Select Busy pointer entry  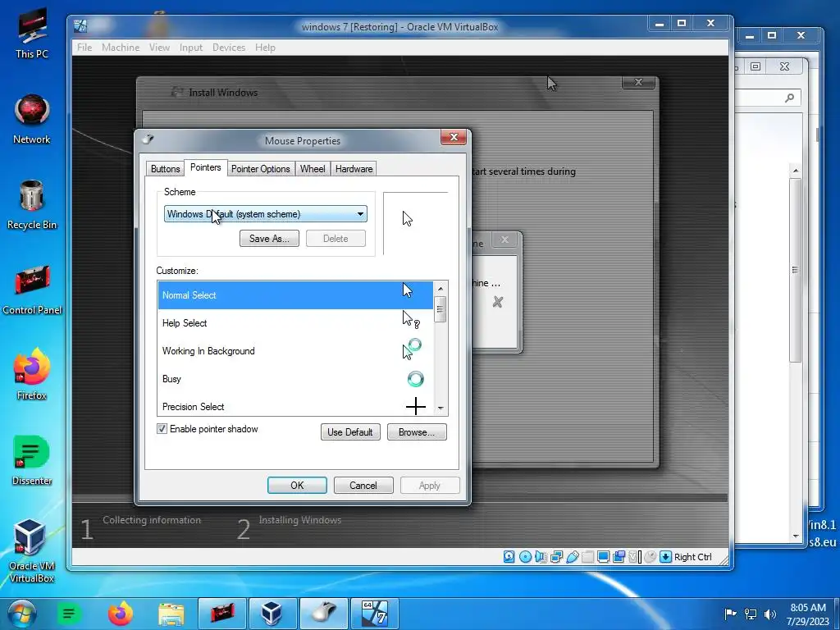[295, 379]
